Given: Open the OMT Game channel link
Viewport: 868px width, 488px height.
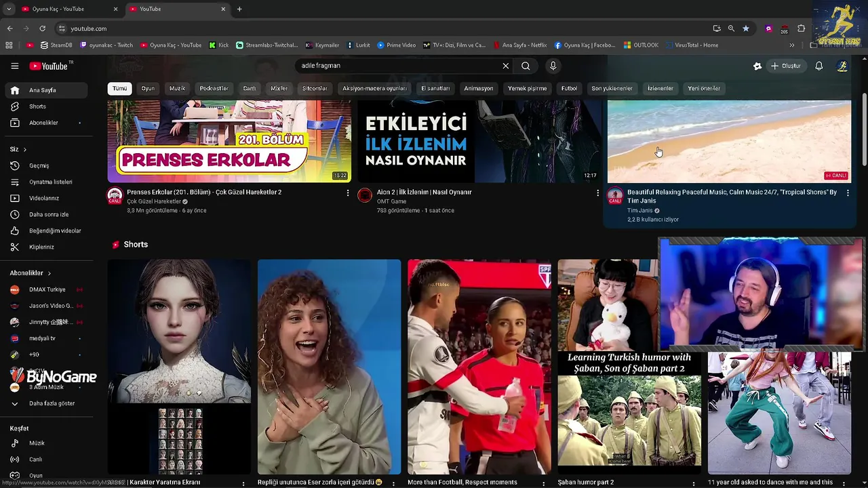Looking at the screenshot, I should (391, 201).
